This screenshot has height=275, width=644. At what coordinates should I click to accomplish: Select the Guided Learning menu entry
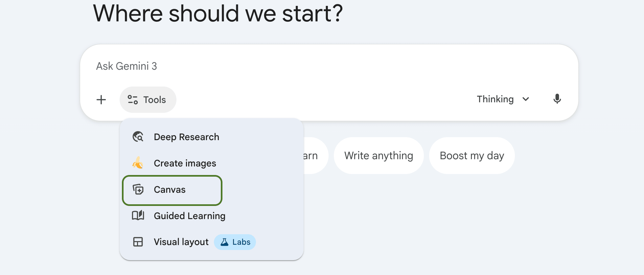coord(189,216)
